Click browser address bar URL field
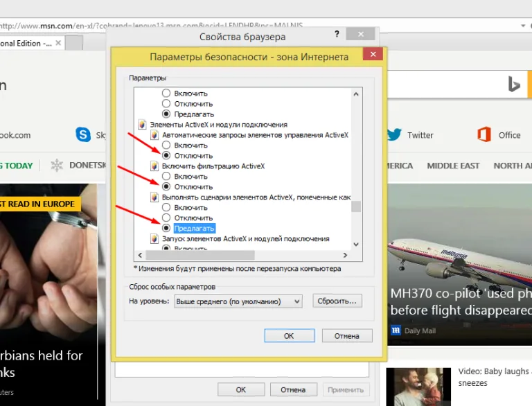 point(258,26)
